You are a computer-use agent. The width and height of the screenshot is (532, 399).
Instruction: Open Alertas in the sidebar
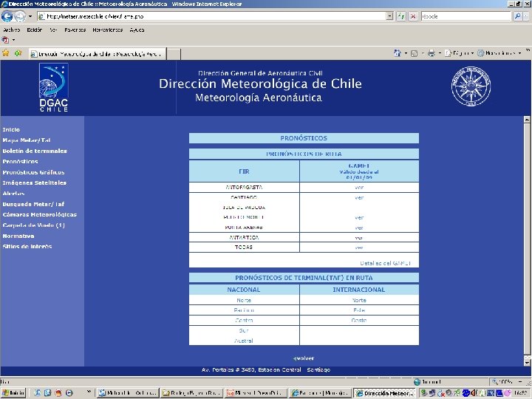(x=13, y=194)
